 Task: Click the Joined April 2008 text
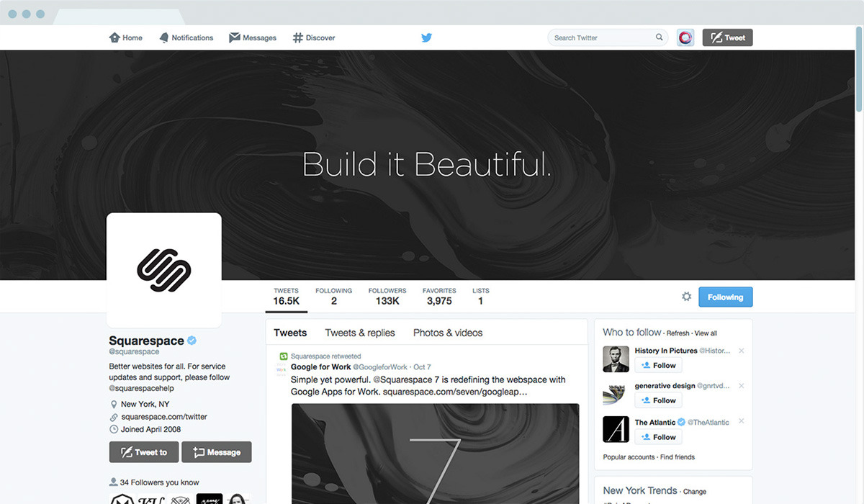[151, 429]
